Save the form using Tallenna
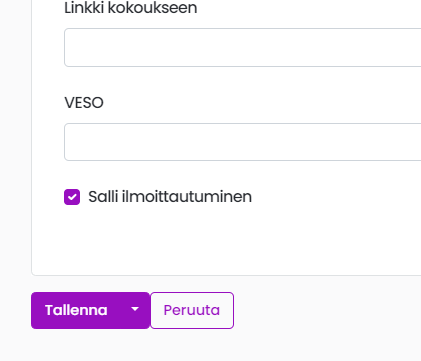The height and width of the screenshot is (361, 421). 76,310
